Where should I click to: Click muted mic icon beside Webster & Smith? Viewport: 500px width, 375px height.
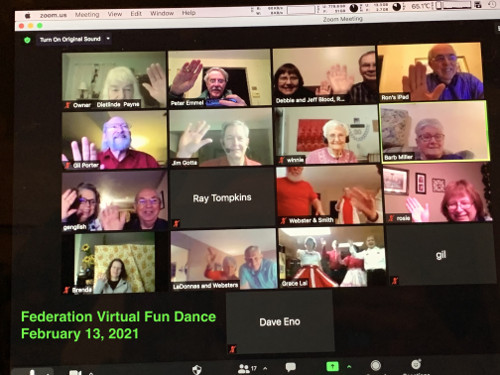click(284, 220)
